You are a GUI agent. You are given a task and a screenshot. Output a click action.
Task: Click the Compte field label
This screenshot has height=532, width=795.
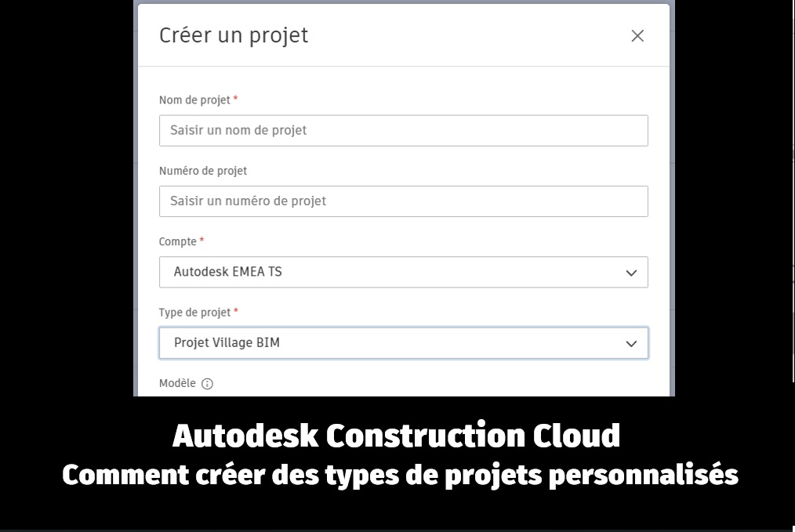click(x=177, y=241)
